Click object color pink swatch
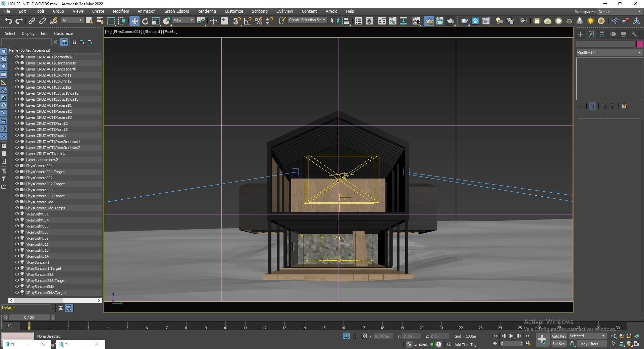The height and width of the screenshot is (349, 644). (x=639, y=44)
